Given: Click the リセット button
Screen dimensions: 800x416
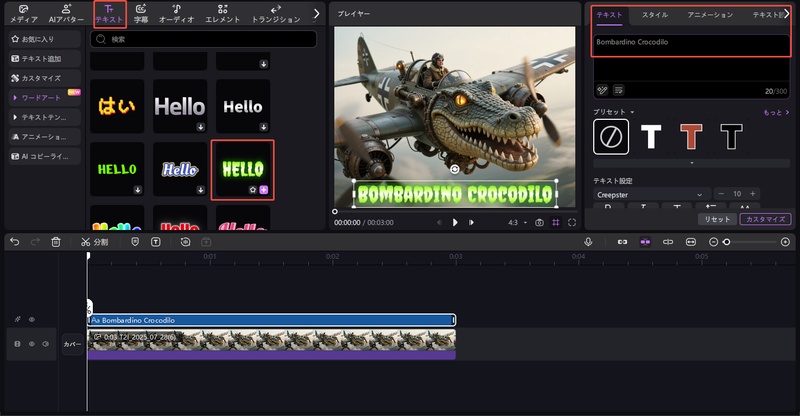Looking at the screenshot, I should (717, 219).
